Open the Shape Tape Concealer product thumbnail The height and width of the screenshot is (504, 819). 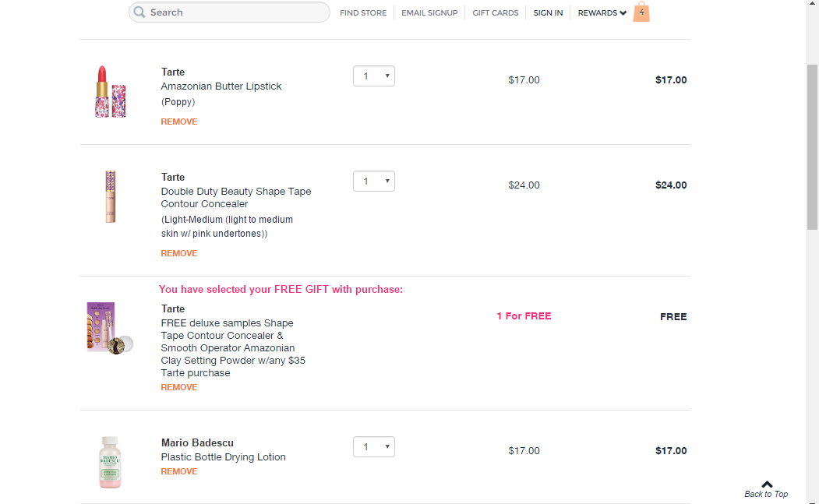tap(110, 197)
